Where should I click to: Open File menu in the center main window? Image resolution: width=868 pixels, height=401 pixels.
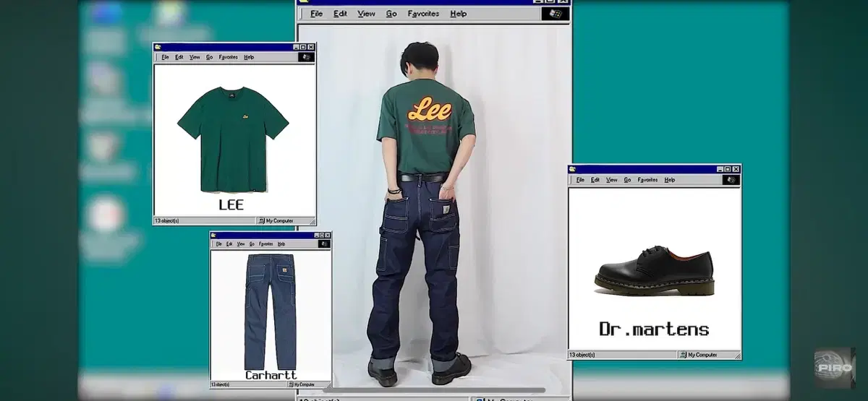coord(317,14)
